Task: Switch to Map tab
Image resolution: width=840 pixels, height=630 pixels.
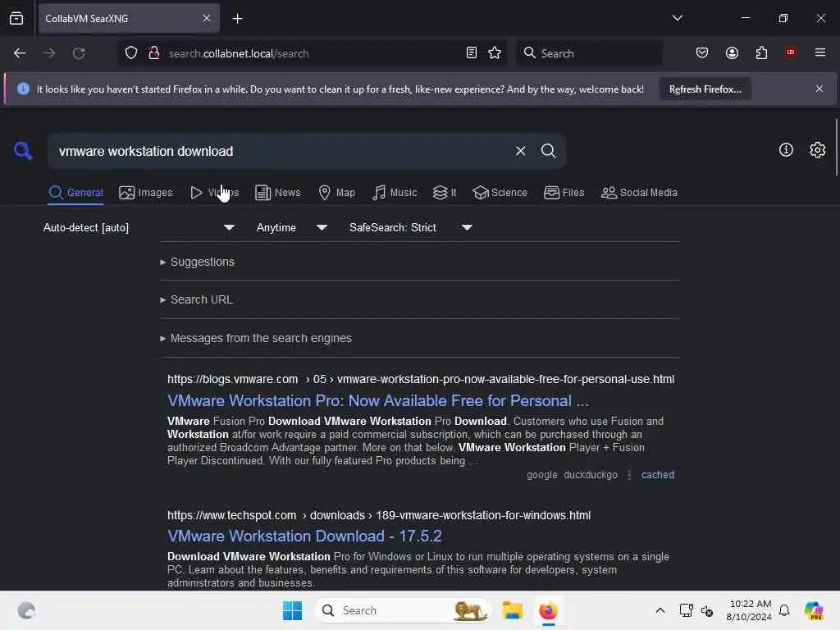Action: [x=336, y=193]
